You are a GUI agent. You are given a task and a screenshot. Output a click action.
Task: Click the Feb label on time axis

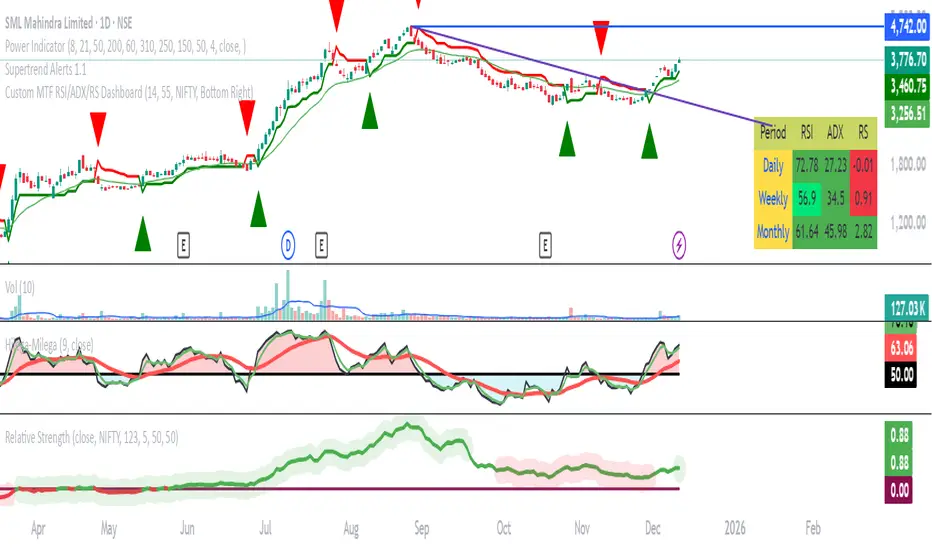click(x=813, y=529)
